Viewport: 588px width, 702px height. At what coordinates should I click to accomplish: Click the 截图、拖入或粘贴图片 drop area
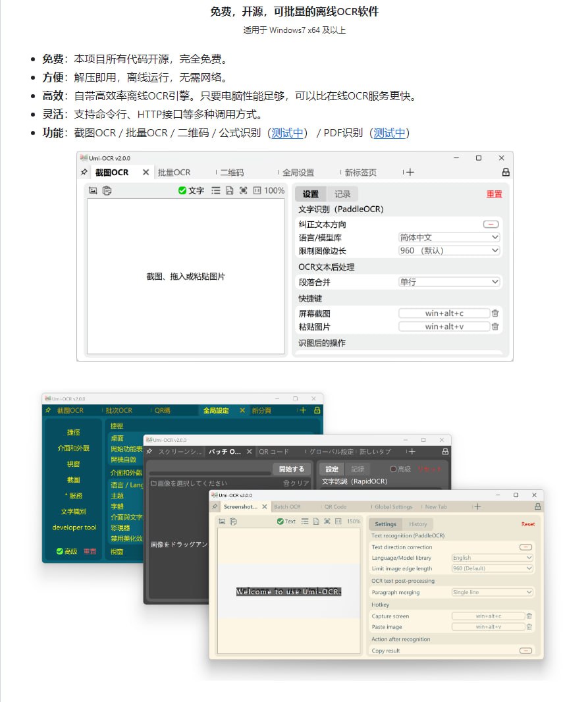(x=186, y=276)
